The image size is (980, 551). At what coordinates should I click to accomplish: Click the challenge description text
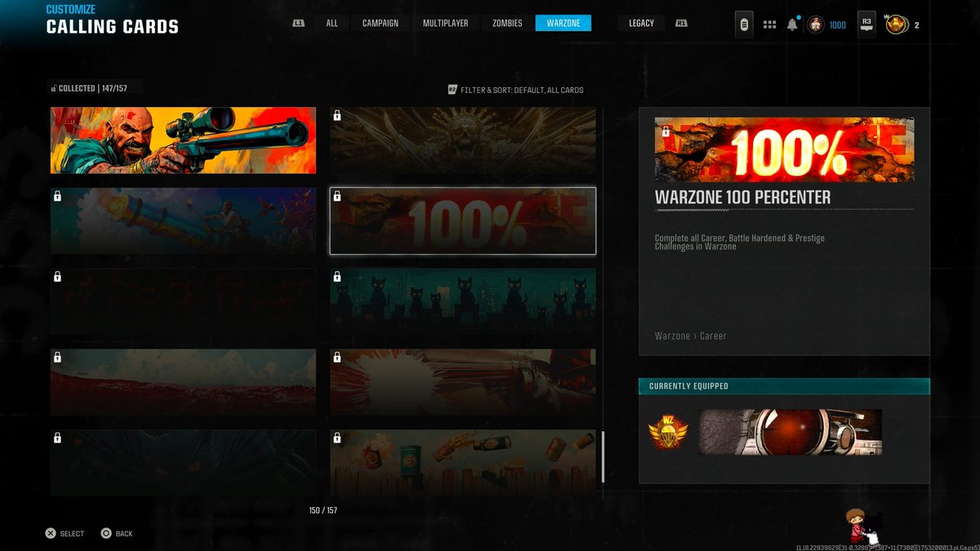pos(740,242)
